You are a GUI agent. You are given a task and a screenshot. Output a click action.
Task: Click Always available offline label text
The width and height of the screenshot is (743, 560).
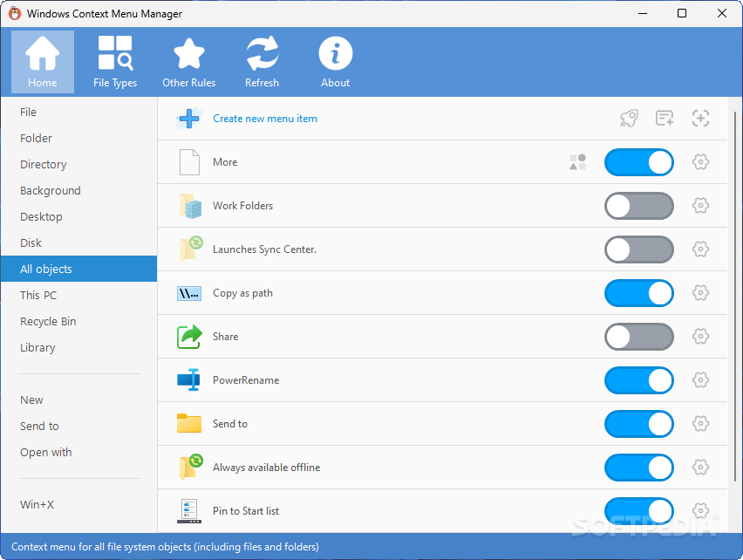(x=266, y=468)
